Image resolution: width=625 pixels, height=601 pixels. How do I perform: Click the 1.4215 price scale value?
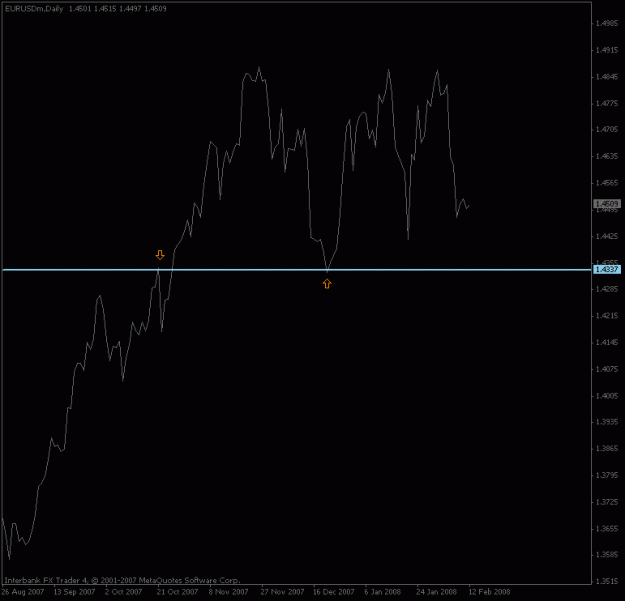607,316
